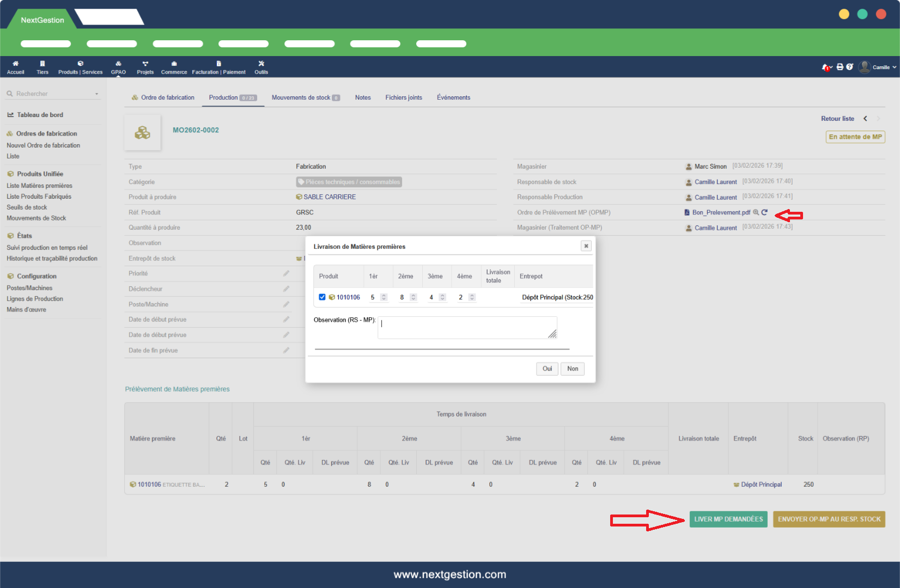Open the Dépôt Principal warehouse dropdown
The width and height of the screenshot is (900, 588).
click(557, 297)
